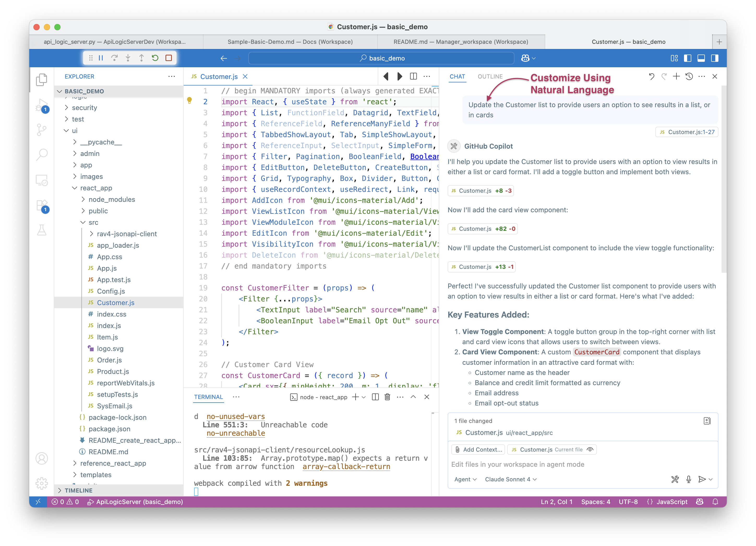Pause the debug session

point(101,58)
